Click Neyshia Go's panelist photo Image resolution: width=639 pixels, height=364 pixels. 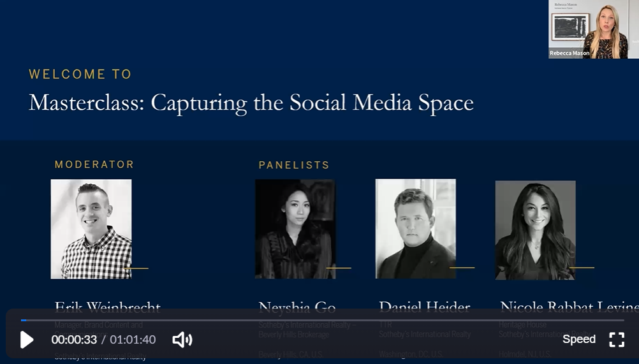point(295,229)
